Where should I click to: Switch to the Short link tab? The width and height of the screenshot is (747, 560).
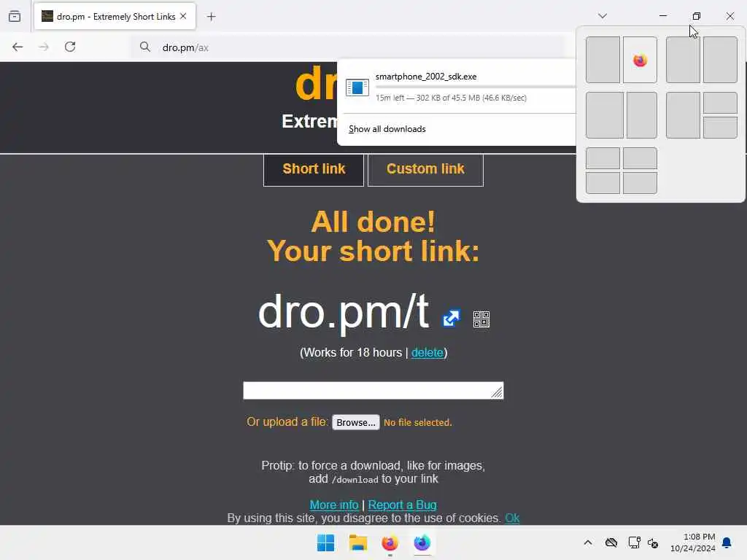[x=314, y=169]
